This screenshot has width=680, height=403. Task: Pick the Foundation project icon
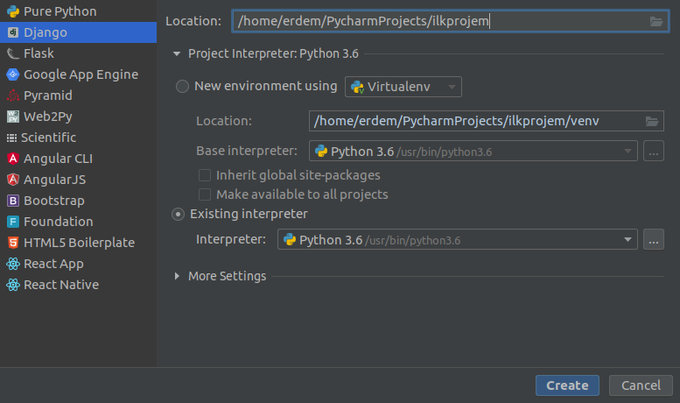pyautogui.click(x=13, y=222)
